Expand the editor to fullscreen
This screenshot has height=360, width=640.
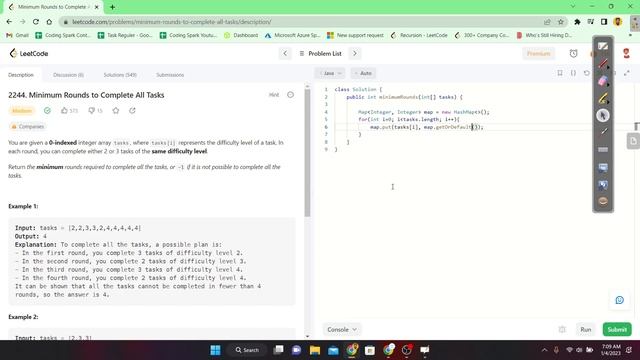pyautogui.click(x=627, y=73)
